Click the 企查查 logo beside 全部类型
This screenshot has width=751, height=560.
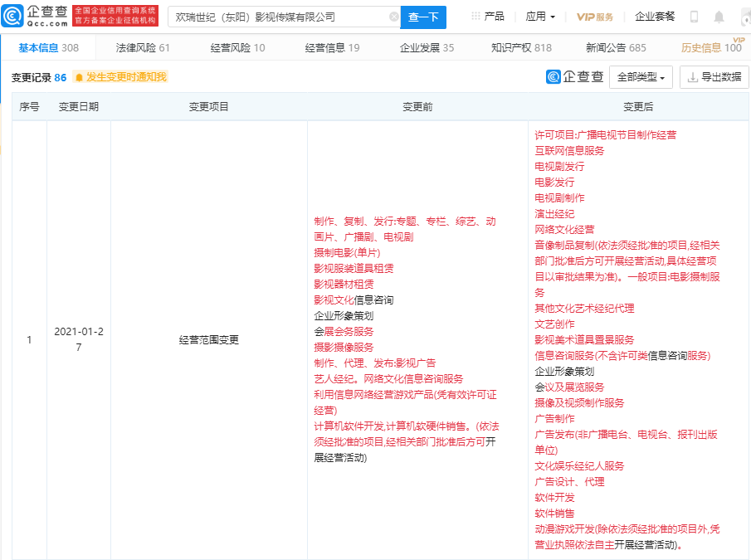pyautogui.click(x=575, y=76)
